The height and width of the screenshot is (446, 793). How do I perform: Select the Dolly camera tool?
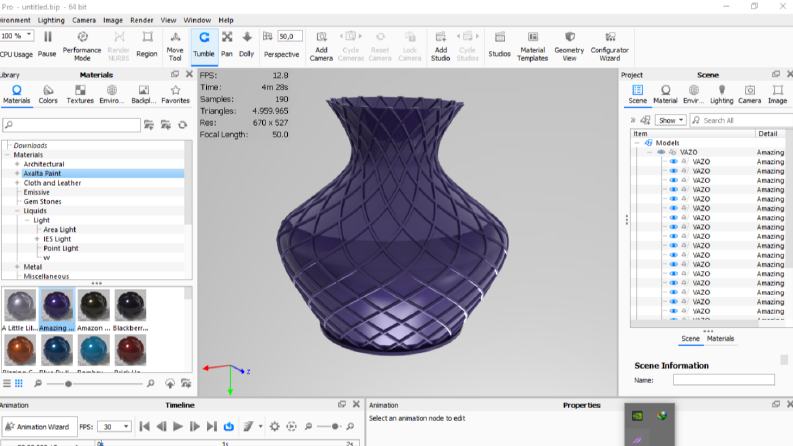(246, 44)
